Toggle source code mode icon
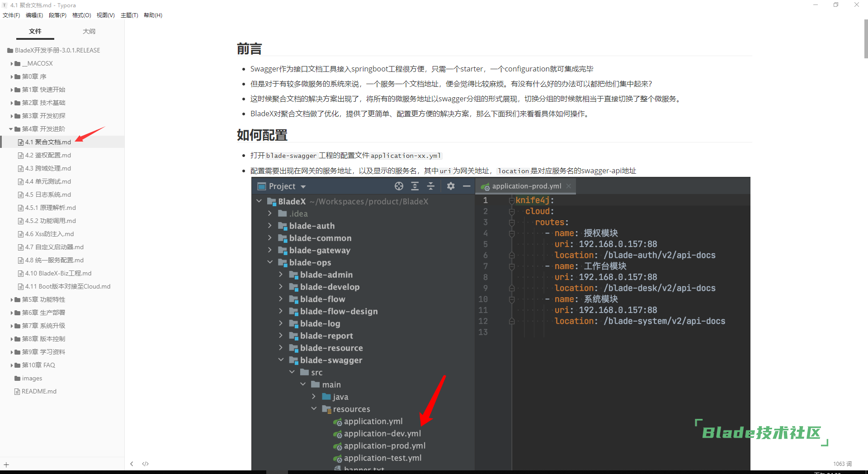Image resolution: width=868 pixels, height=474 pixels. click(145, 464)
